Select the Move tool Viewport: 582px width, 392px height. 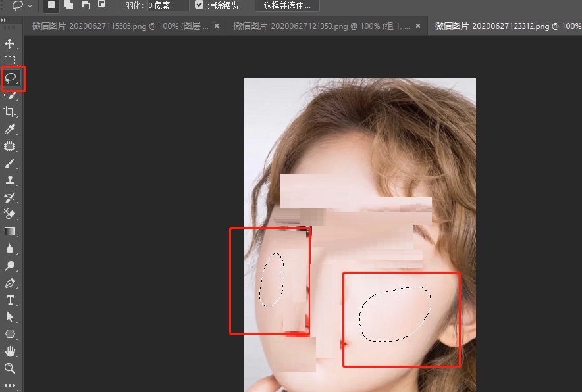[x=10, y=44]
